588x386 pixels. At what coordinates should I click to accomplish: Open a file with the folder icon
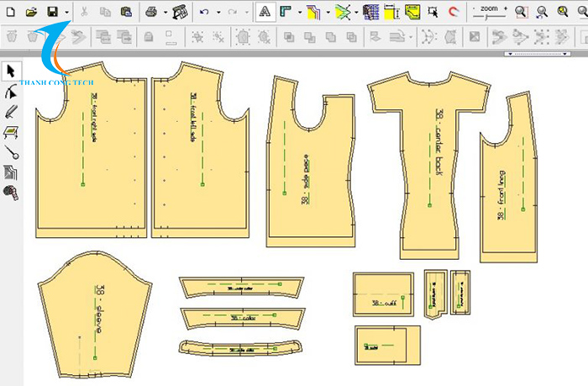tap(32, 12)
